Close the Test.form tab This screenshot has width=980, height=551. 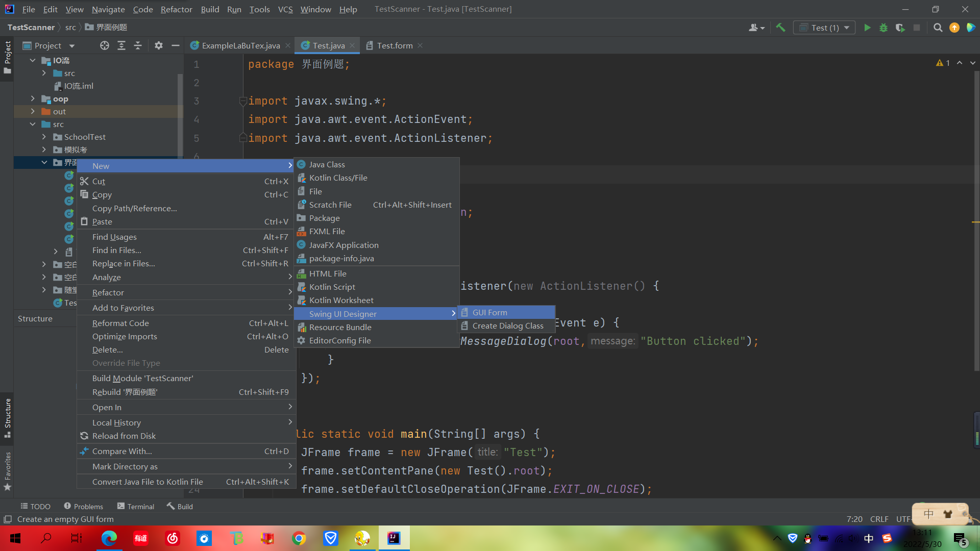point(420,45)
